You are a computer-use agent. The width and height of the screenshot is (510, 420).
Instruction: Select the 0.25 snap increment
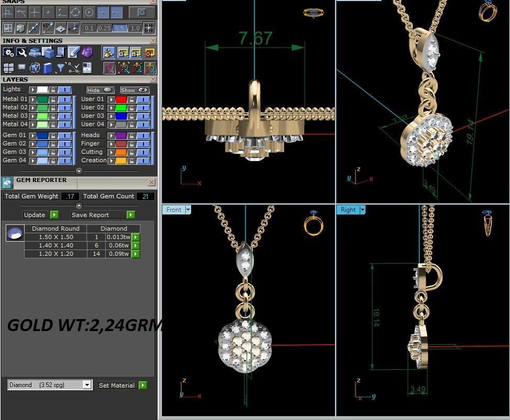104,28
